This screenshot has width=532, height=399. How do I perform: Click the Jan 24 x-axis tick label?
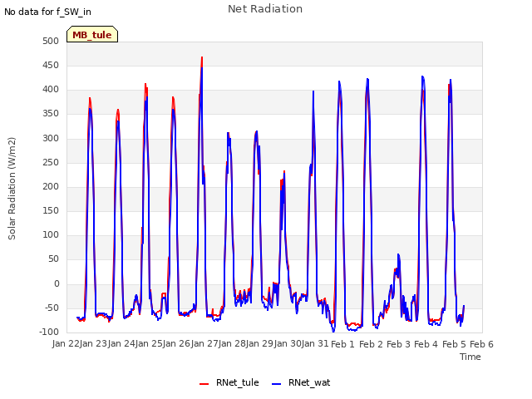point(121,344)
